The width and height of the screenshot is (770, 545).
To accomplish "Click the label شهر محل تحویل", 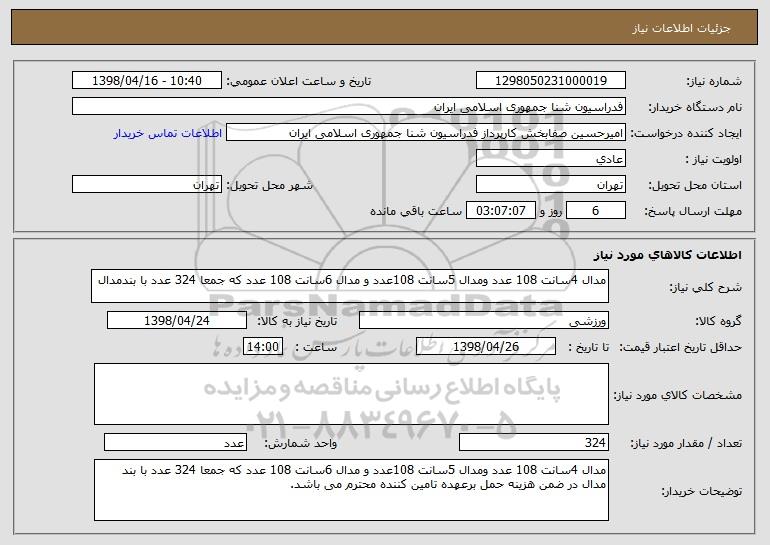I will tap(269, 186).
